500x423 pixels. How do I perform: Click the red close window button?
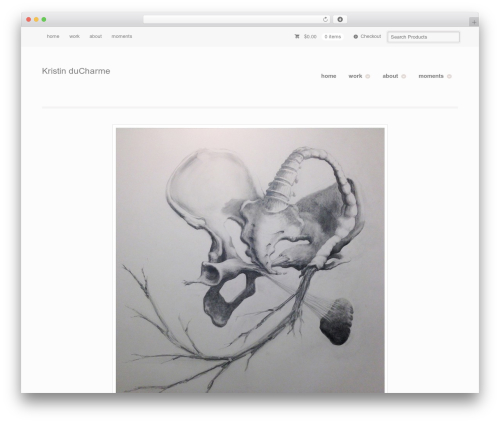coord(29,19)
